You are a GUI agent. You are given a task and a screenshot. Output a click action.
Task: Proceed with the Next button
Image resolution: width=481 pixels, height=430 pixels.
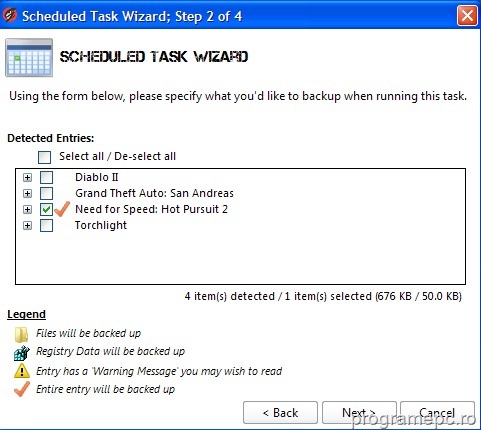point(359,413)
